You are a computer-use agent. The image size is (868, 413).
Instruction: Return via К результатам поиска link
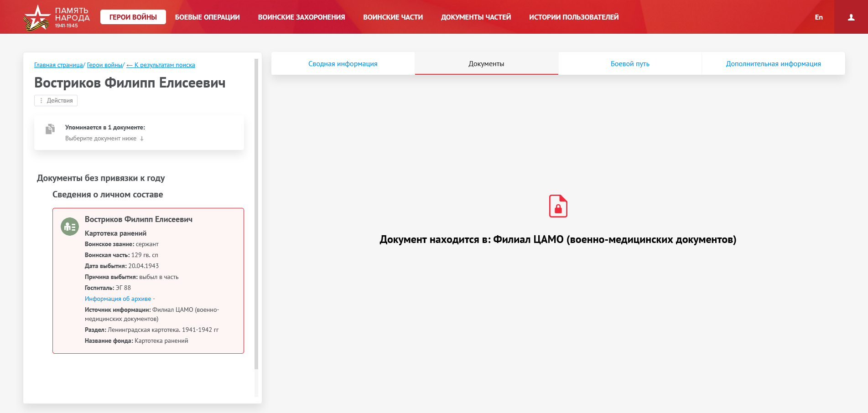(x=161, y=65)
